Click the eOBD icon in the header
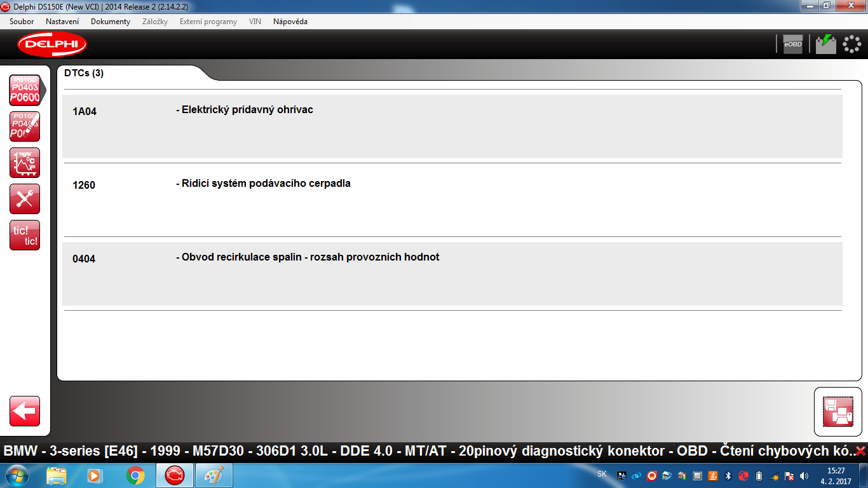868x488 pixels. tap(792, 44)
